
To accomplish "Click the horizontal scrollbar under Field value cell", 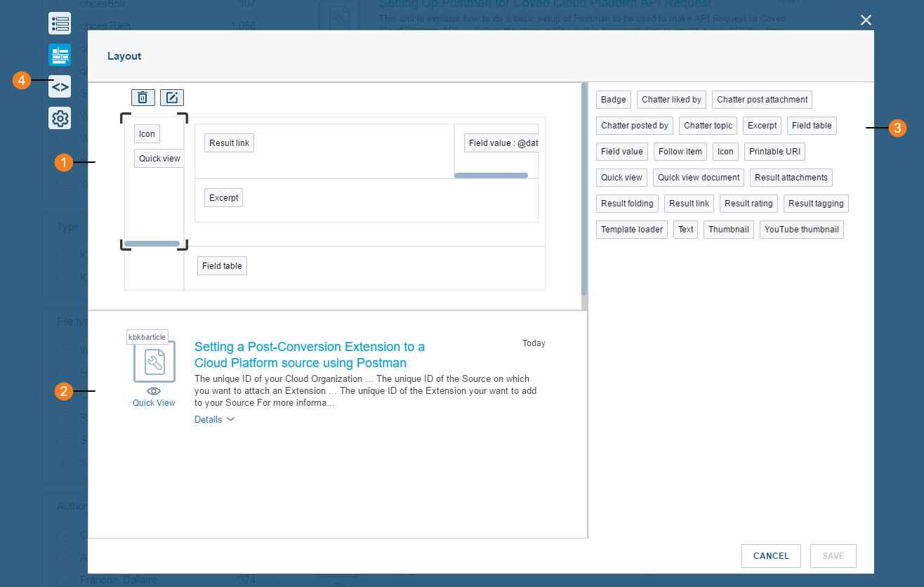I will click(x=491, y=176).
